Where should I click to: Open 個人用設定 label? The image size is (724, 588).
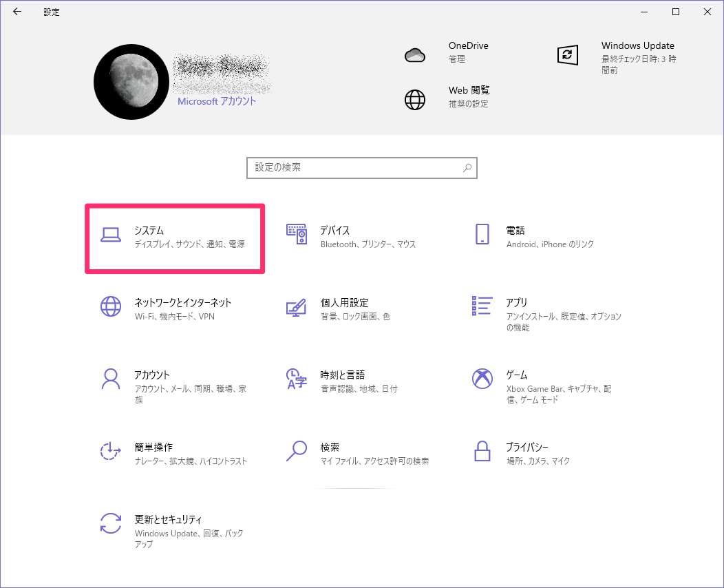(345, 302)
